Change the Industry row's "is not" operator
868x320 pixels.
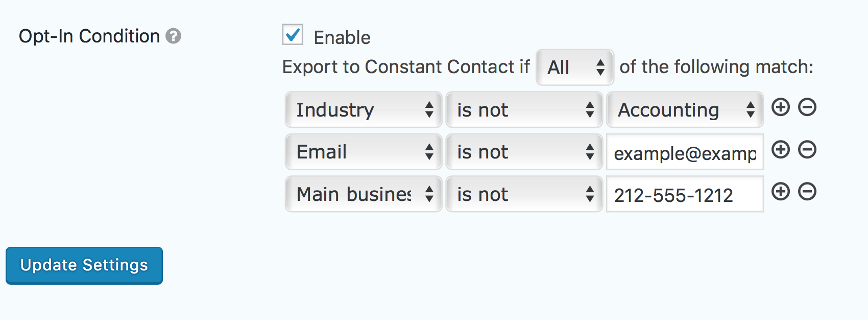coord(524,110)
